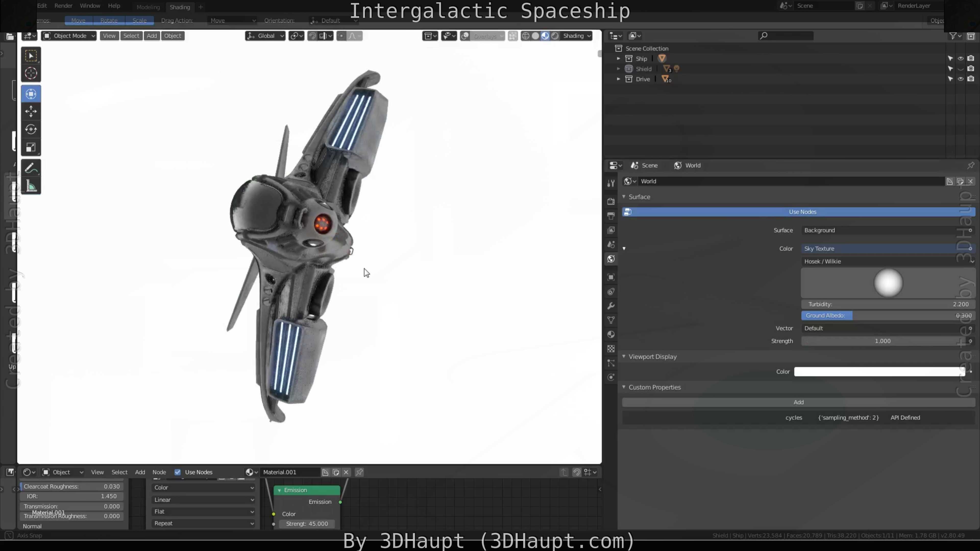Open the Object Mode dropdown
This screenshot has width=980, height=551.
pyautogui.click(x=69, y=36)
